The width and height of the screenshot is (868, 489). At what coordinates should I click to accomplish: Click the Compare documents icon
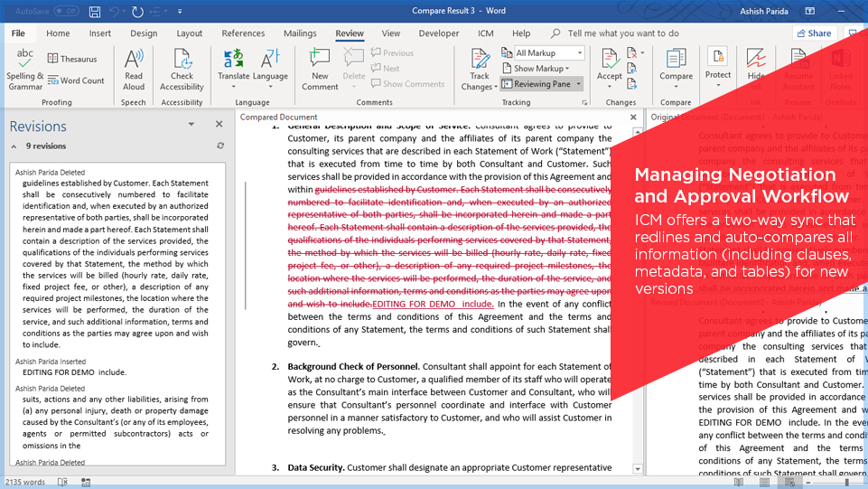pyautogui.click(x=676, y=61)
